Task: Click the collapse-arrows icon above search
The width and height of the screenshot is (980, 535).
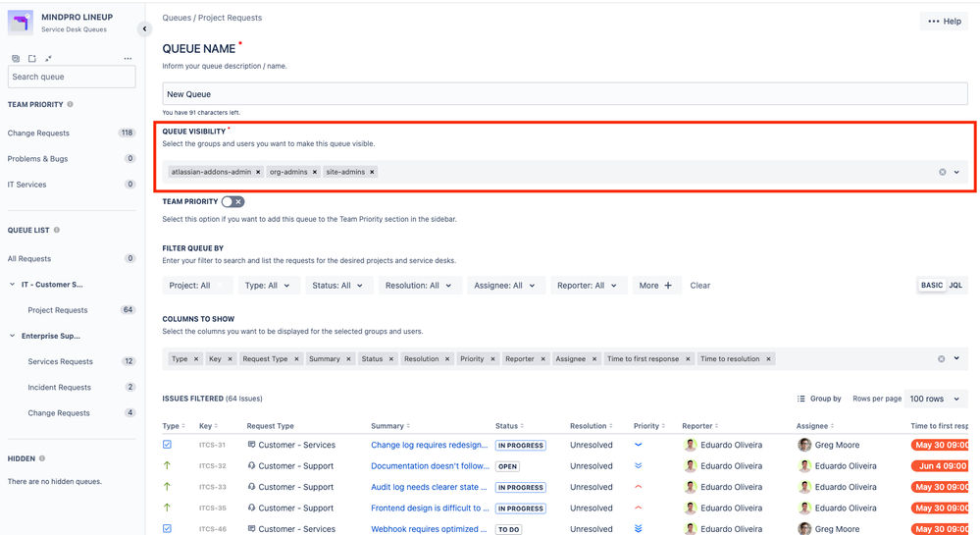Action: click(x=48, y=58)
